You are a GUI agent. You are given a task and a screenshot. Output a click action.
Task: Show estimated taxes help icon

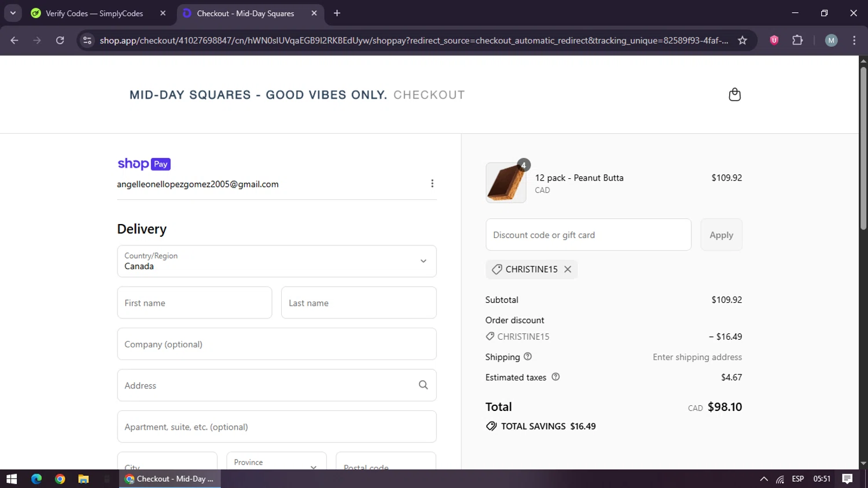click(556, 377)
